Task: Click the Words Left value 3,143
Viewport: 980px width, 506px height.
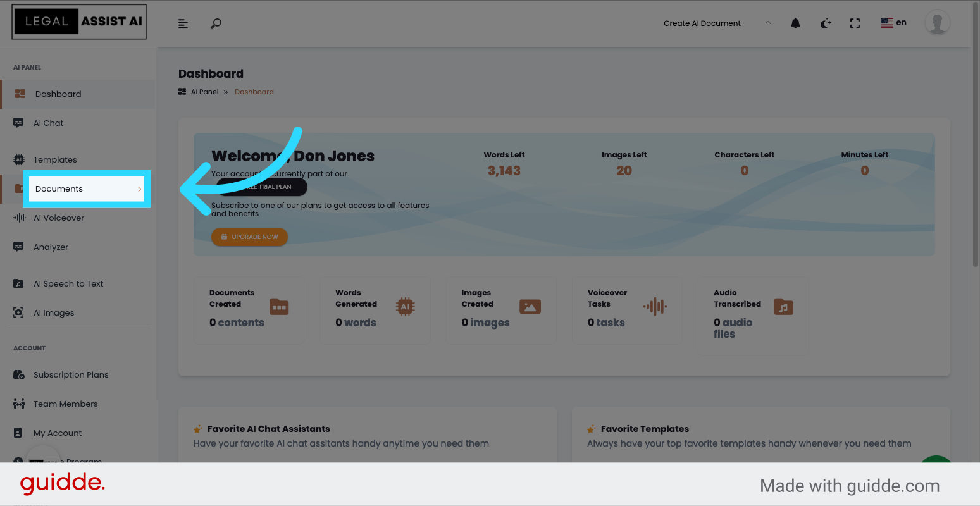Action: [504, 171]
